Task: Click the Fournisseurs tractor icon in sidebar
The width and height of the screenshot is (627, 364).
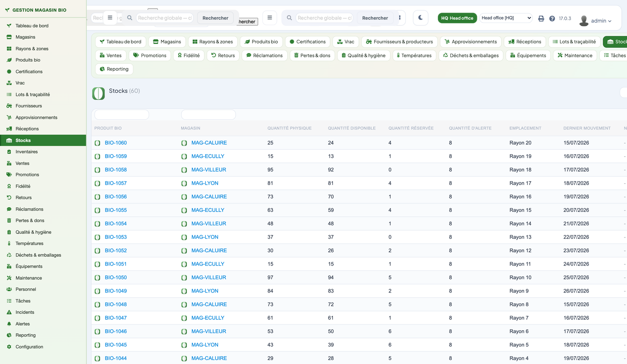Action: click(9, 106)
